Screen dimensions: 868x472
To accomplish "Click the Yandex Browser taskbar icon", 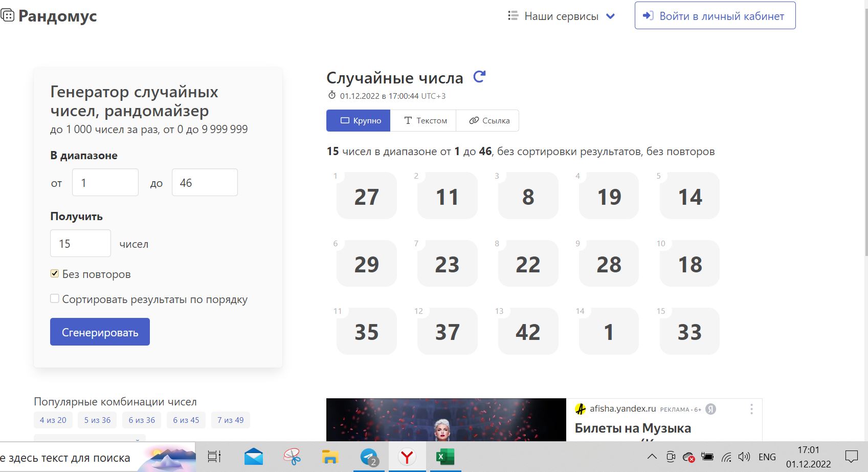I will pos(407,457).
